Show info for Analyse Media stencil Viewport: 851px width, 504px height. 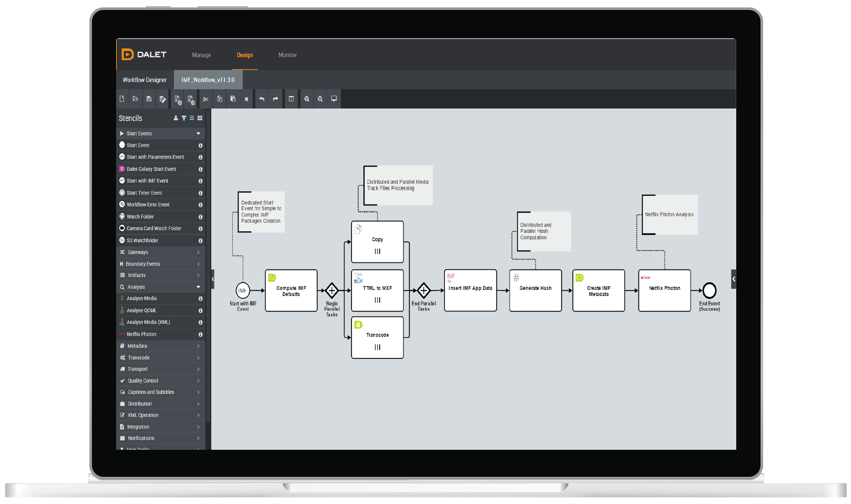point(200,298)
